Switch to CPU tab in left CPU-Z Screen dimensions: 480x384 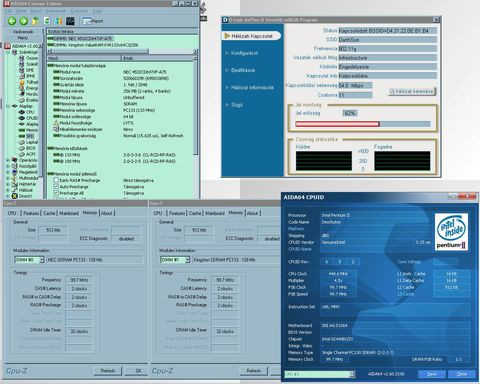[12, 213]
